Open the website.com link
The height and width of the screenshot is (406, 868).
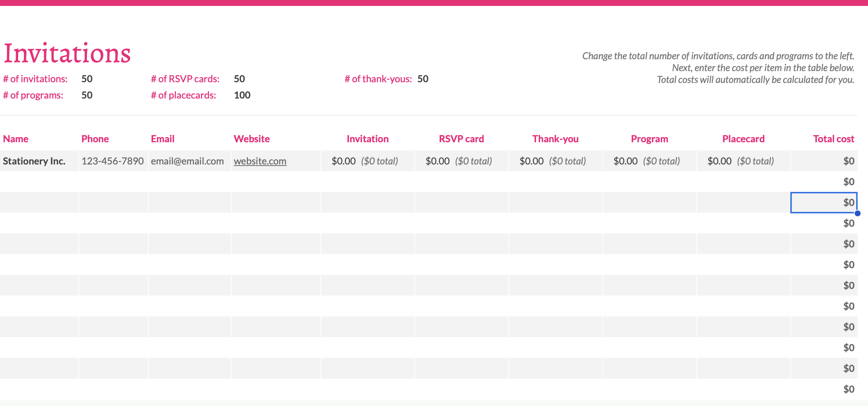tap(260, 161)
